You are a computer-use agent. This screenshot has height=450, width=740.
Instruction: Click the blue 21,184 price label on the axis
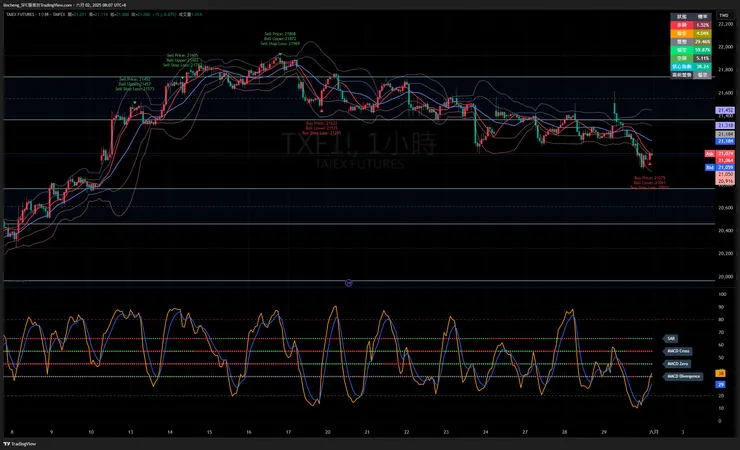click(x=725, y=141)
